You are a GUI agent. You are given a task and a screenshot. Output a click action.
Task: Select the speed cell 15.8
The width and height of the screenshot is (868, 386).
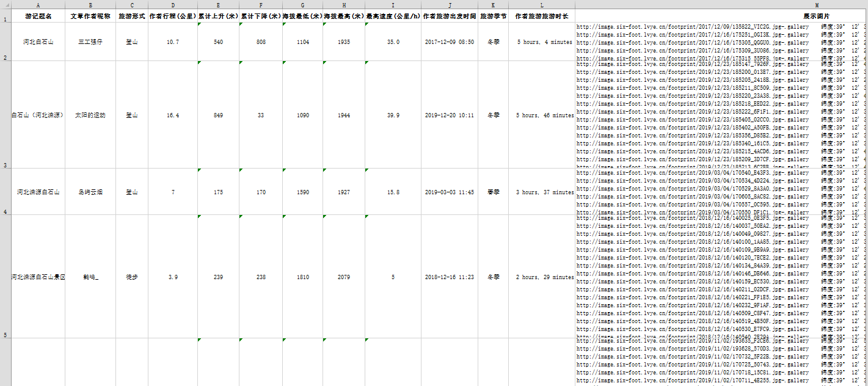tap(393, 192)
